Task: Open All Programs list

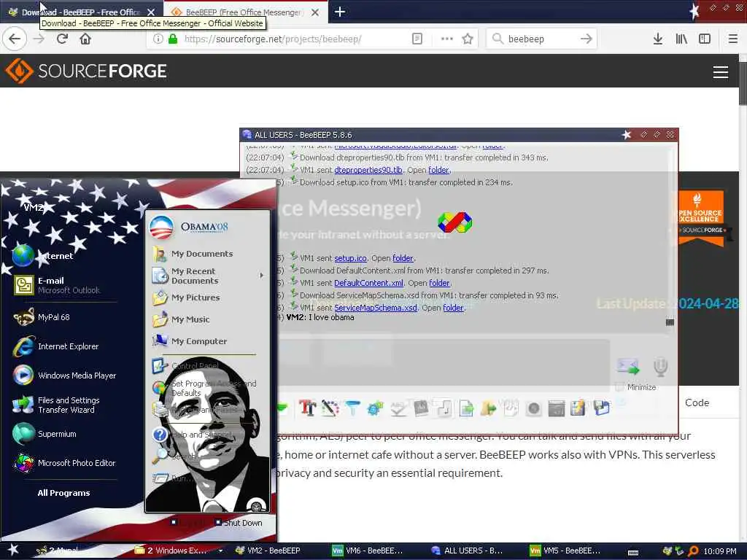Action: pyautogui.click(x=64, y=493)
